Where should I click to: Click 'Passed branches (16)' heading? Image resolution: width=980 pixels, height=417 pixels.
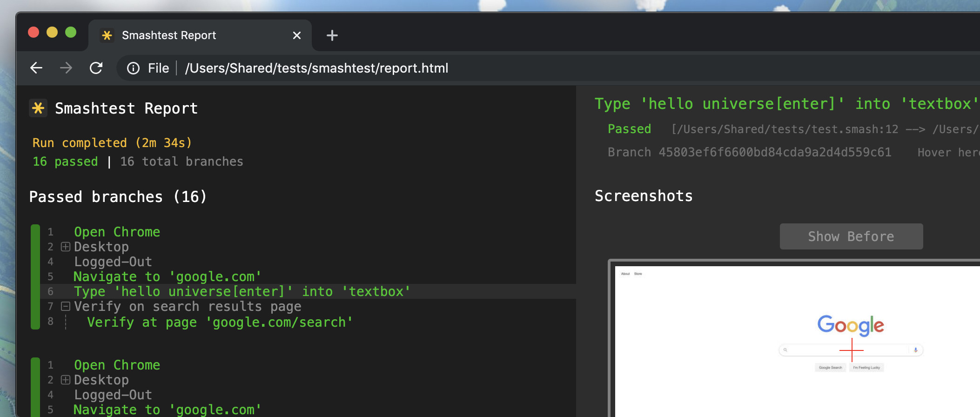[118, 197]
